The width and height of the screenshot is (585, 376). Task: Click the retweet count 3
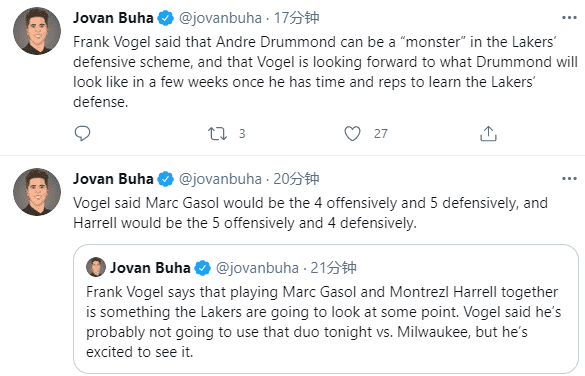point(242,134)
